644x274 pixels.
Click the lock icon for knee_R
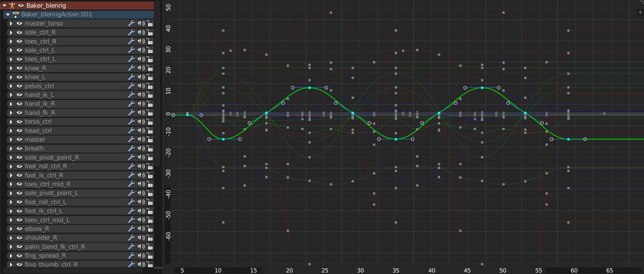(x=150, y=68)
